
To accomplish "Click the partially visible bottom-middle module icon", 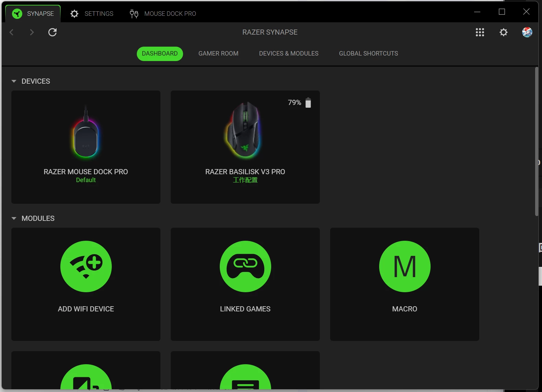I will coord(245,377).
